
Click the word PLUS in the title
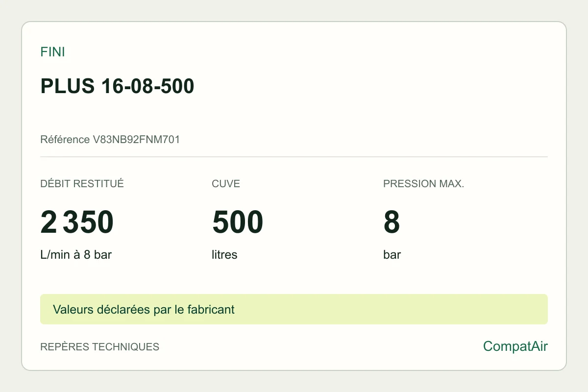[67, 86]
